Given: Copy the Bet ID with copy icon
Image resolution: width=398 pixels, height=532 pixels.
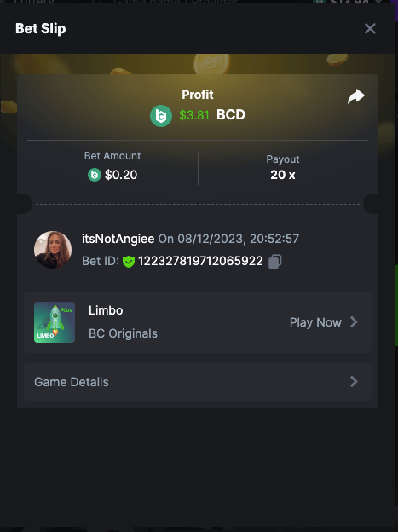Looking at the screenshot, I should click(274, 262).
